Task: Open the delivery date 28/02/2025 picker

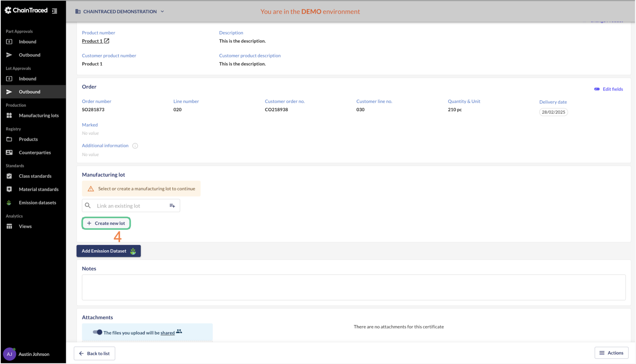Action: pyautogui.click(x=553, y=112)
